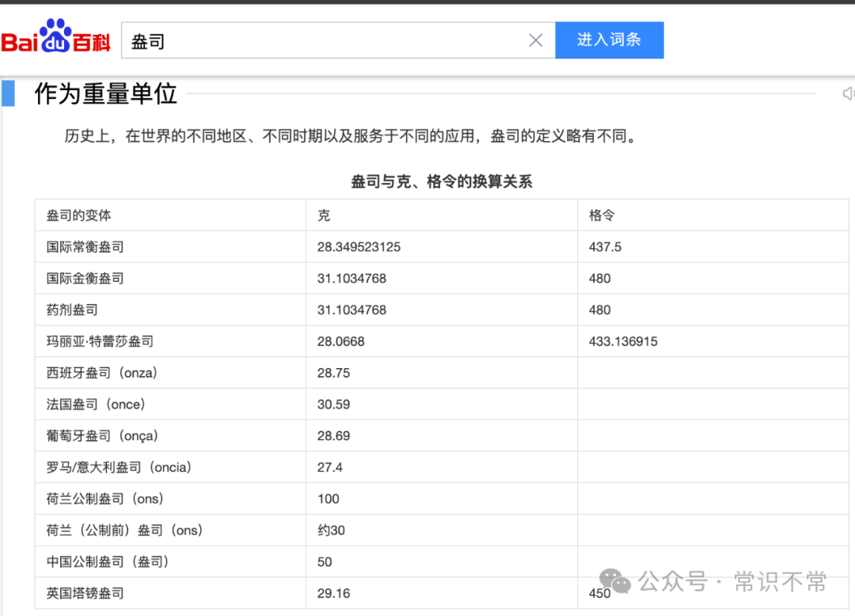Screen dimensions: 855x616
Task: Select the 国际常衡盎司 row label
Action: (x=85, y=247)
